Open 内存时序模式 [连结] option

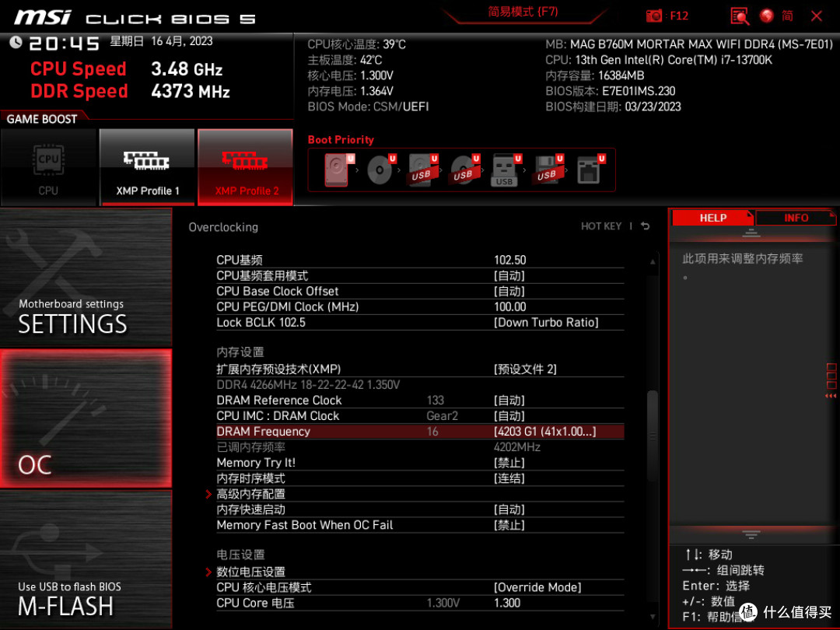pos(420,478)
